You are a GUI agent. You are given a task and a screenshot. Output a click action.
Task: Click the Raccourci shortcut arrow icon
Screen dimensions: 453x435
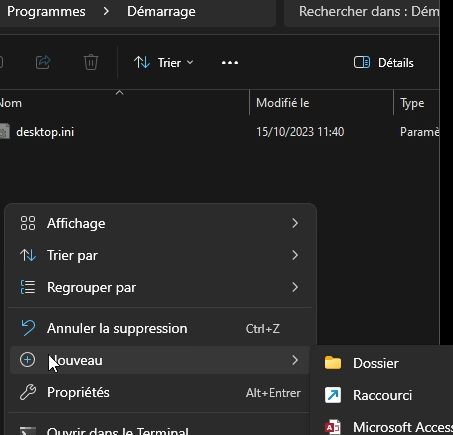(333, 395)
